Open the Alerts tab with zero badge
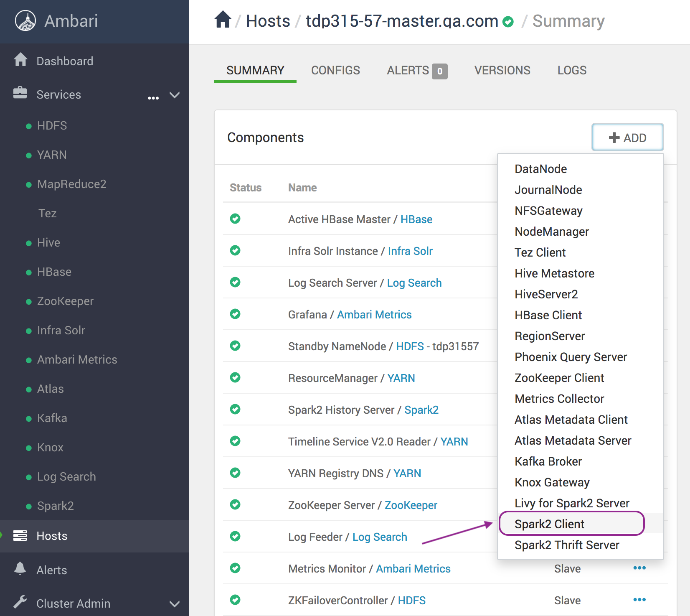Viewport: 690px width, 616px height. point(416,71)
